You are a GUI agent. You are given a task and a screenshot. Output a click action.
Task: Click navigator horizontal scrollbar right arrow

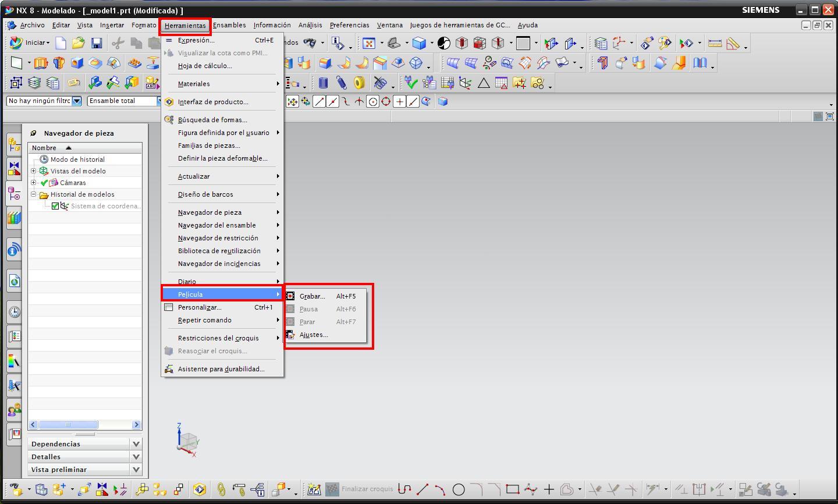click(136, 425)
